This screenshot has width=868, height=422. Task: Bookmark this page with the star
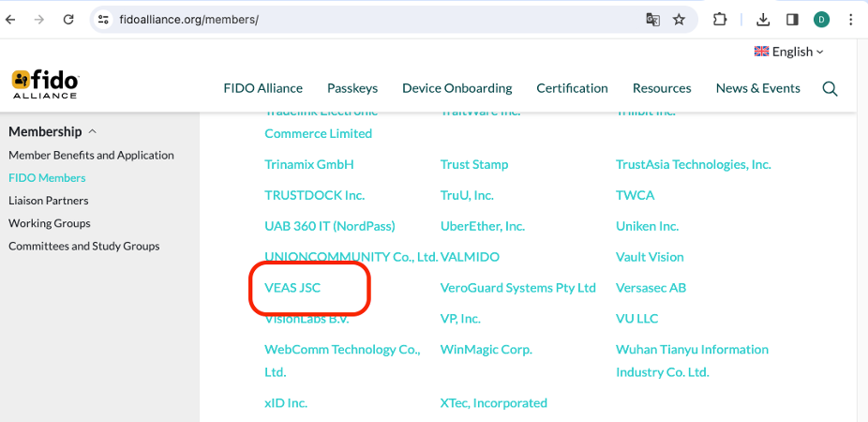679,20
